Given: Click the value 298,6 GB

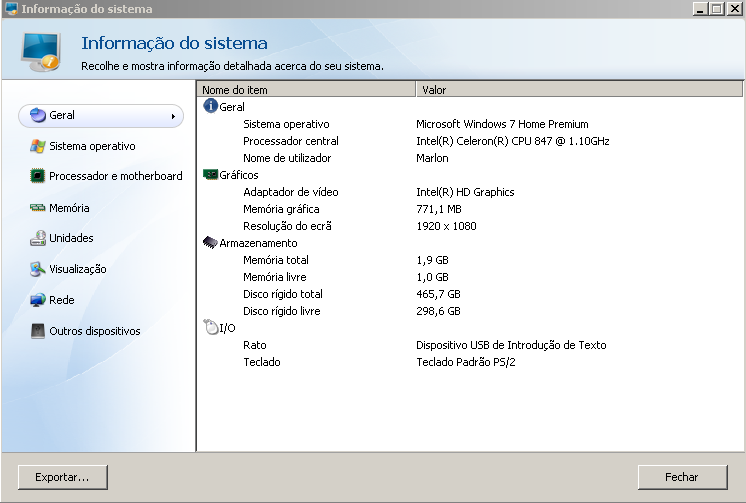Looking at the screenshot, I should 438,311.
